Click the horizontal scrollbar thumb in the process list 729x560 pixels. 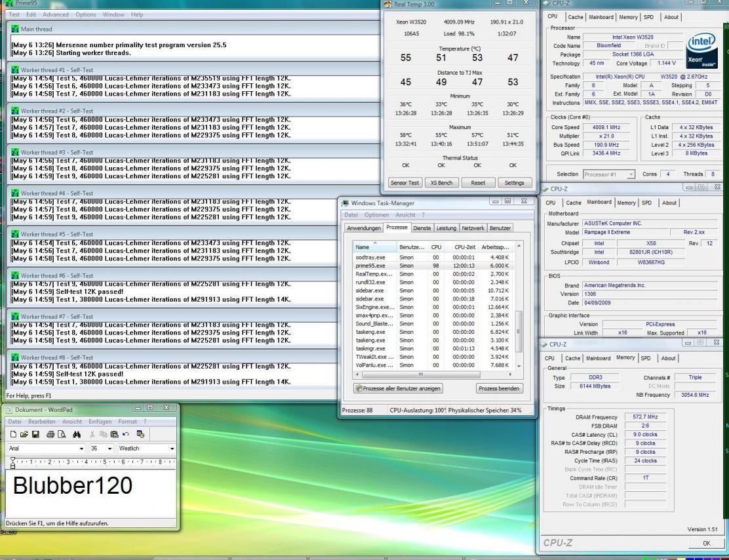(421, 374)
